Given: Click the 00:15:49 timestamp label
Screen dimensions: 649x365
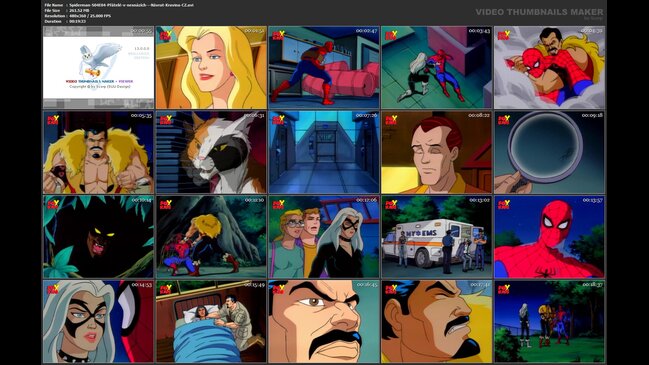Looking at the screenshot, I should click(254, 285).
